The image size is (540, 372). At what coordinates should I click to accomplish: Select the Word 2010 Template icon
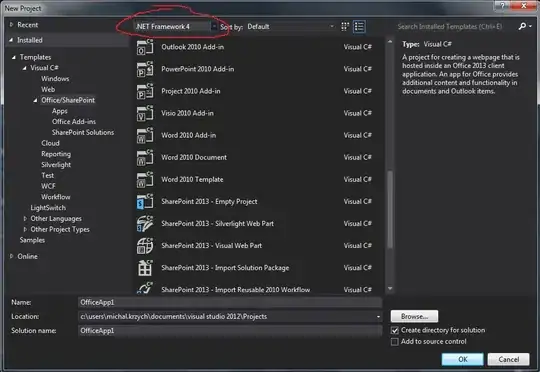coord(145,179)
